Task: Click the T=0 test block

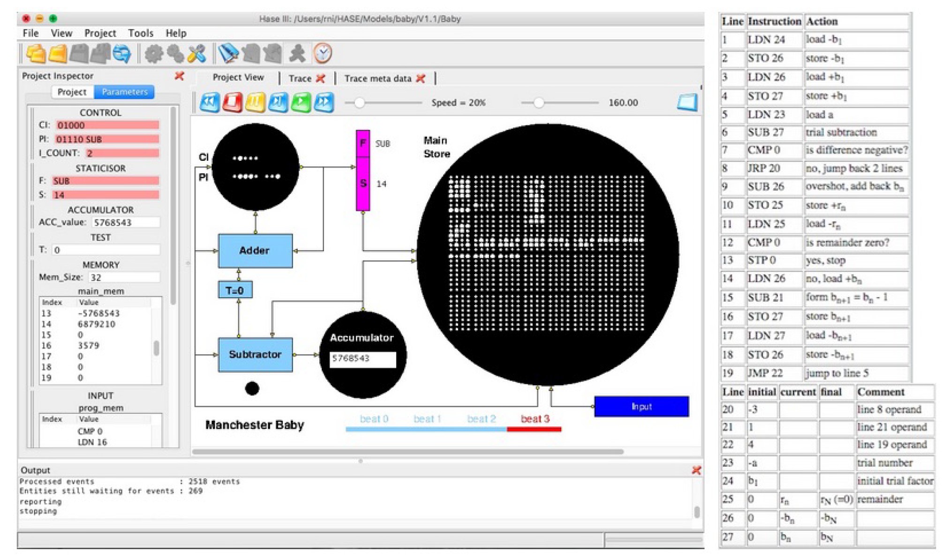Action: [x=235, y=290]
